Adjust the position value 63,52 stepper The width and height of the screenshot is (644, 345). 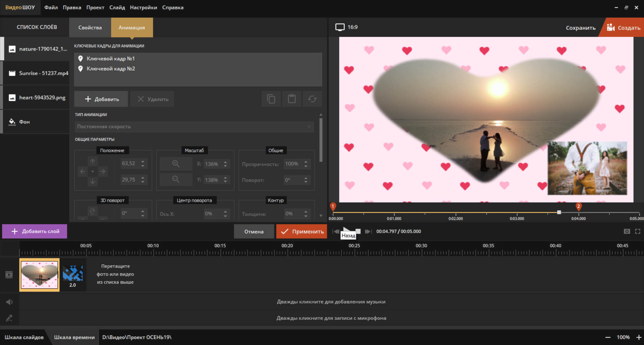[143, 164]
